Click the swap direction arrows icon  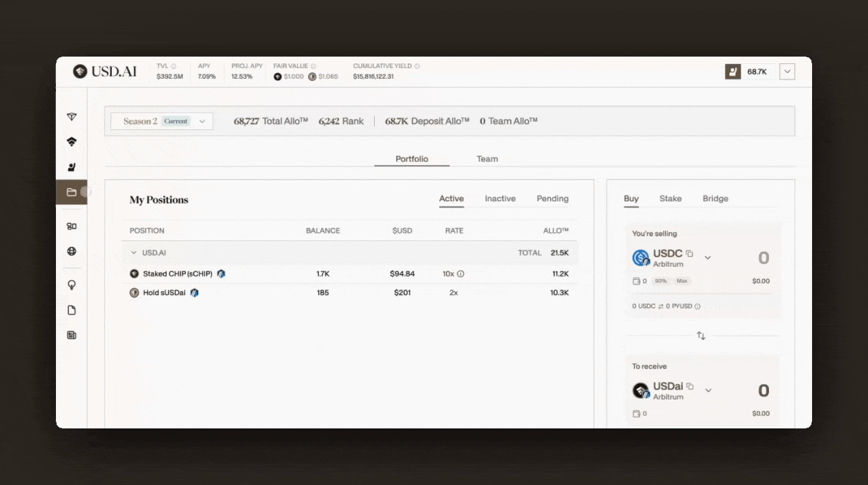(701, 335)
